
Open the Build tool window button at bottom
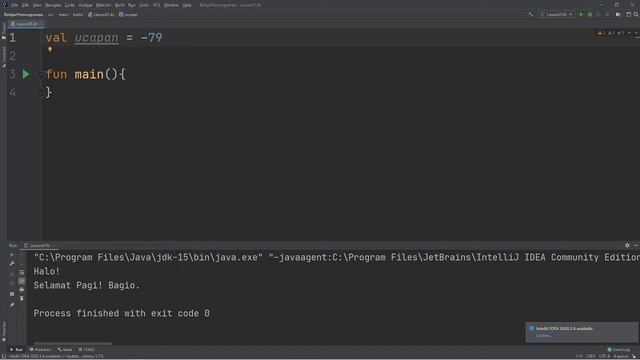pos(65,349)
